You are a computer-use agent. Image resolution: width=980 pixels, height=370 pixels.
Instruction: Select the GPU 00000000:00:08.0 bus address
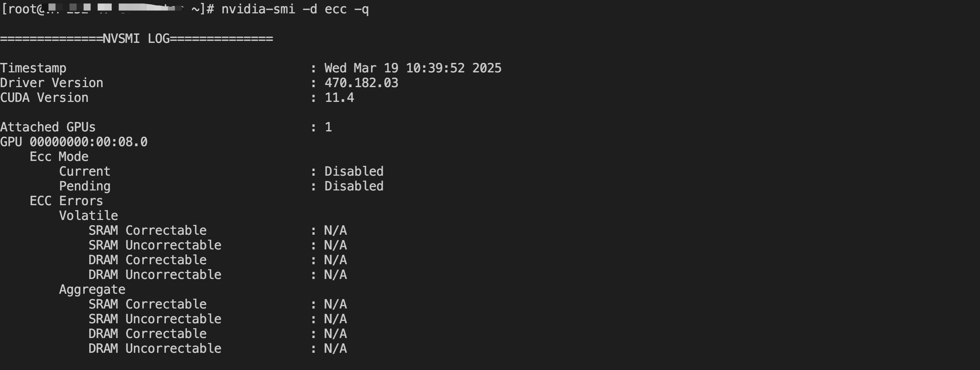coord(88,142)
